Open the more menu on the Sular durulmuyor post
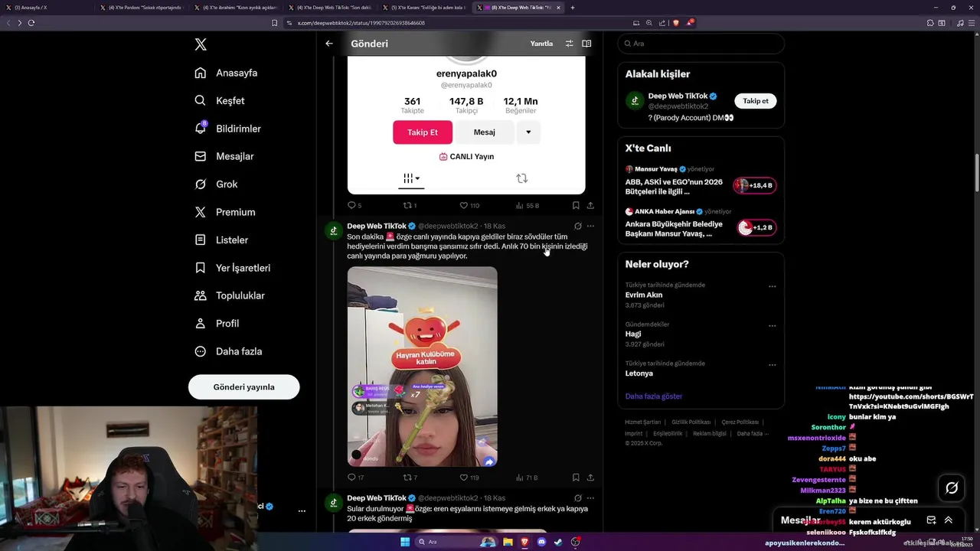Screen dimensions: 980x551 (x=590, y=498)
